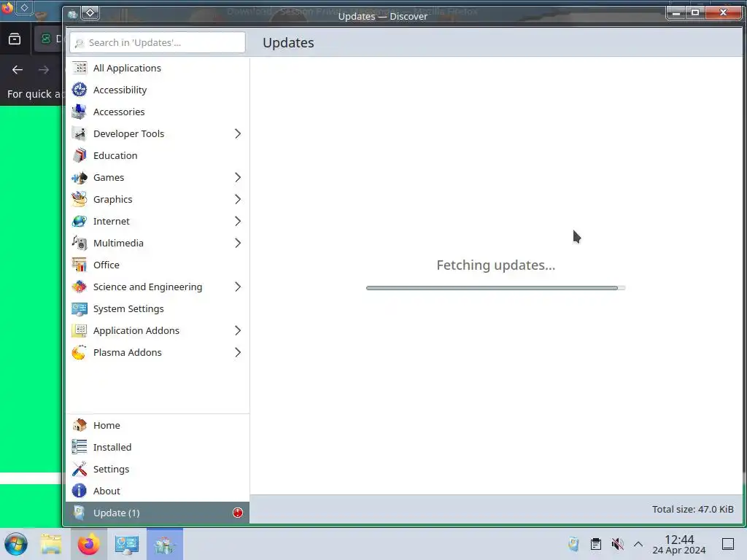The height and width of the screenshot is (560, 747).
Task: Select the Accessibility category label
Action: 120,90
